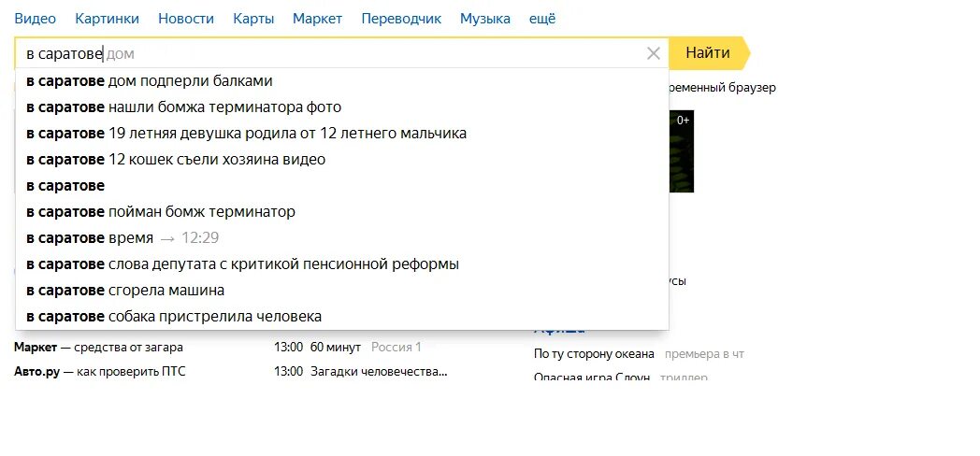Click the Найти search button

(x=709, y=53)
